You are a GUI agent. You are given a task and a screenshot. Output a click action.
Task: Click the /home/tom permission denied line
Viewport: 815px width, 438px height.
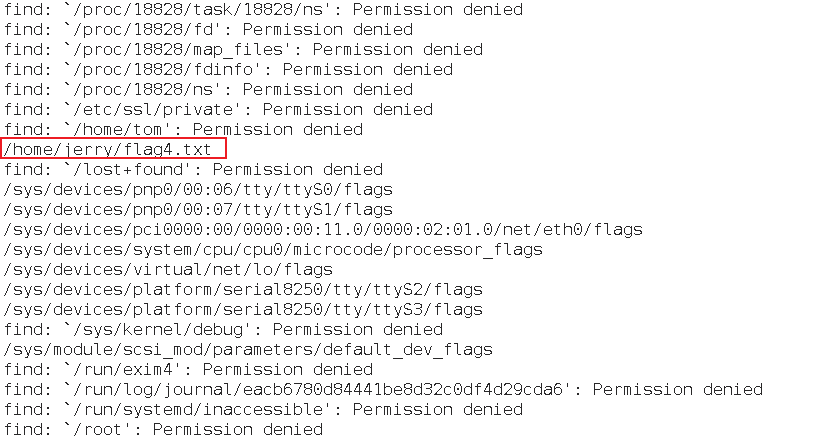click(x=183, y=129)
